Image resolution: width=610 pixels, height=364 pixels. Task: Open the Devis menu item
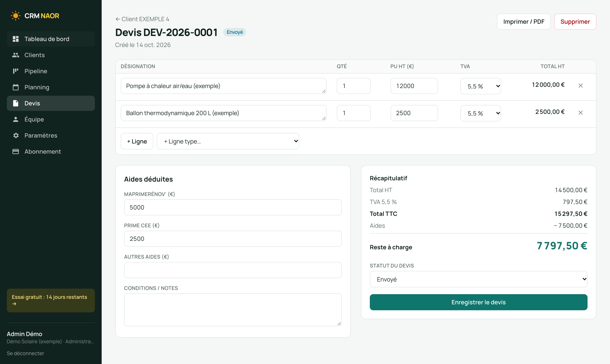tap(51, 103)
